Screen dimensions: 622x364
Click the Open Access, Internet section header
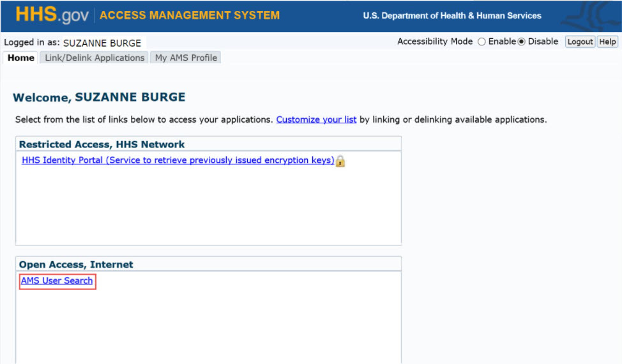point(76,264)
